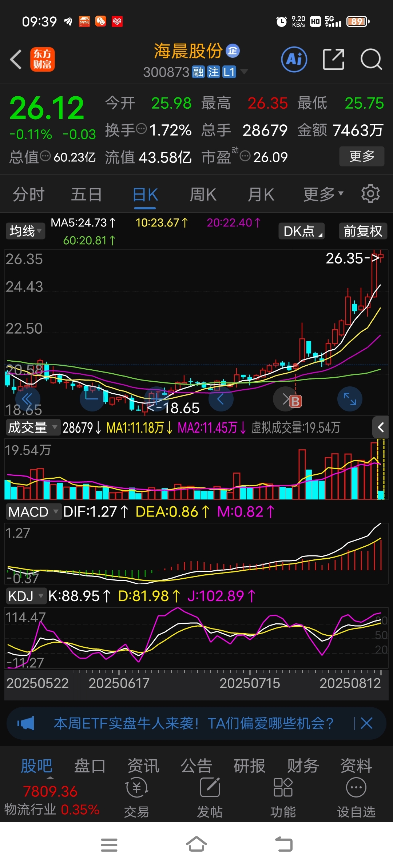Switch to the 周K tab

pos(203,194)
